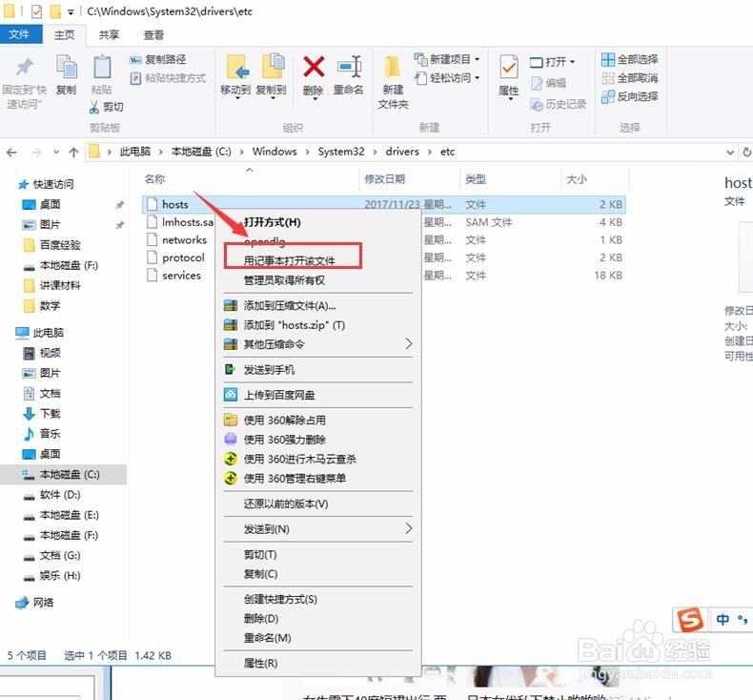753x700 pixels.
Task: Click the Rename (重命名) icon
Action: tap(349, 67)
